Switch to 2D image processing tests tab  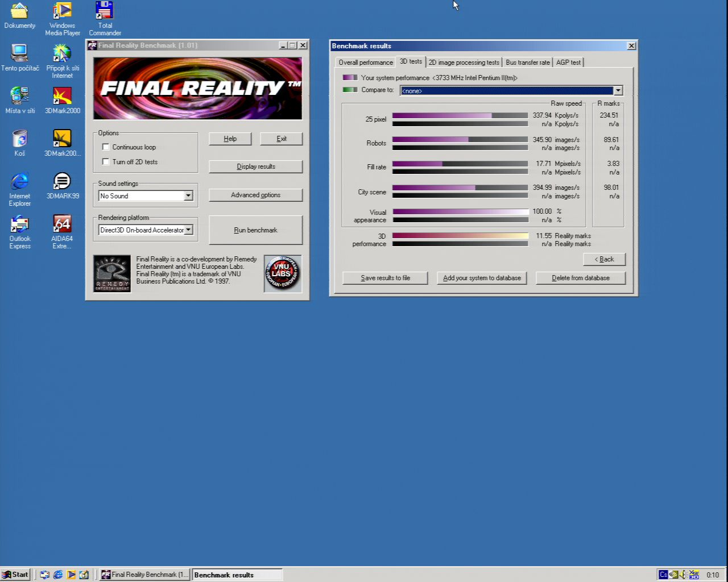[x=464, y=63]
